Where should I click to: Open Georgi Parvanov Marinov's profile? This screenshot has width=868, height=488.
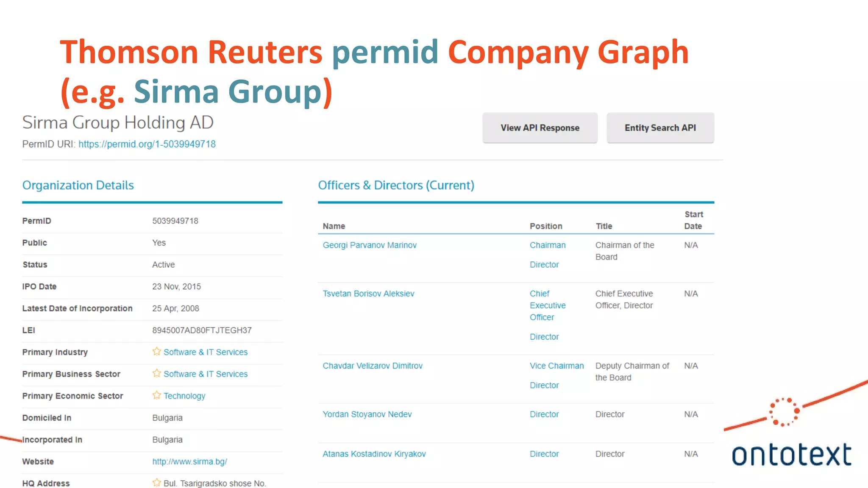370,245
